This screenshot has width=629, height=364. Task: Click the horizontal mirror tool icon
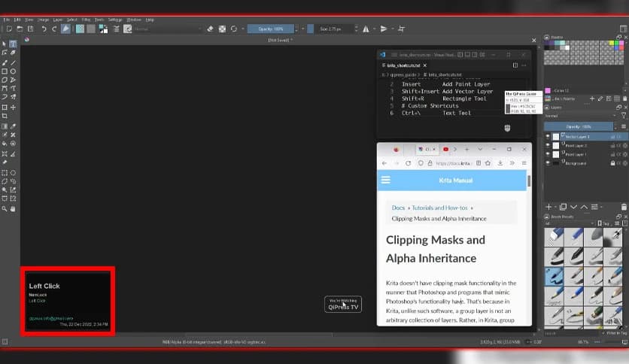click(366, 29)
